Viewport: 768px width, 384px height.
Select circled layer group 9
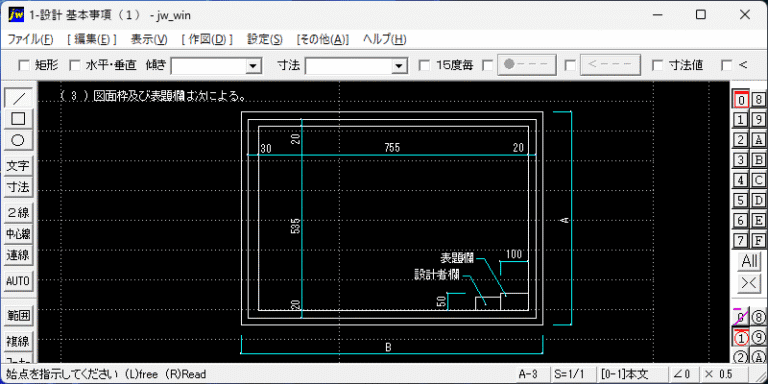coord(759,337)
